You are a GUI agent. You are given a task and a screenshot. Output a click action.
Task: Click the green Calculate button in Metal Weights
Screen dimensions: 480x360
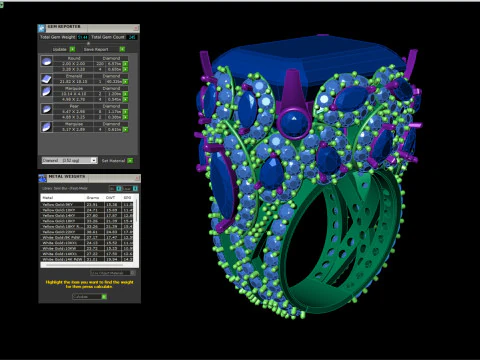(104, 296)
